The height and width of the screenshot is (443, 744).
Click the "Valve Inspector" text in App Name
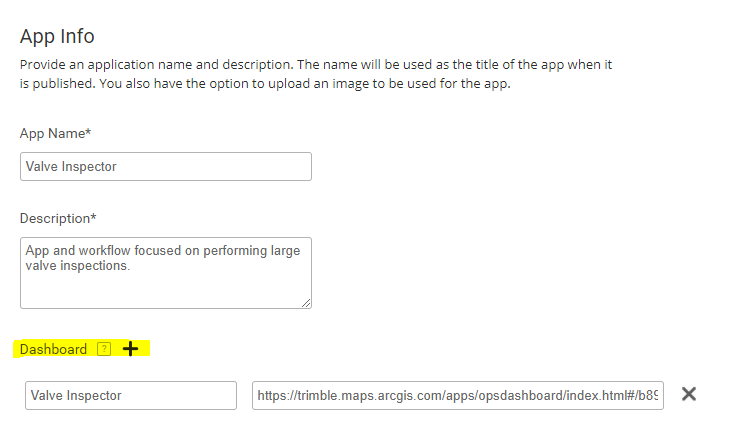point(71,166)
